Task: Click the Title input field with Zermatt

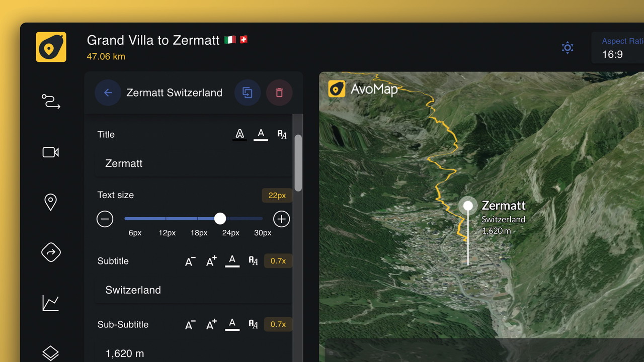Action: coord(193,163)
